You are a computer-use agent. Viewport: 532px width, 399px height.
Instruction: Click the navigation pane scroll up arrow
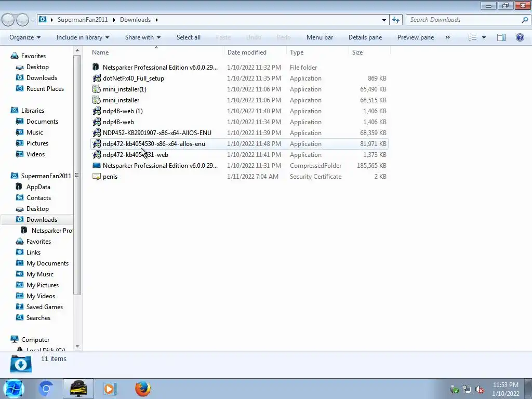tap(77, 50)
